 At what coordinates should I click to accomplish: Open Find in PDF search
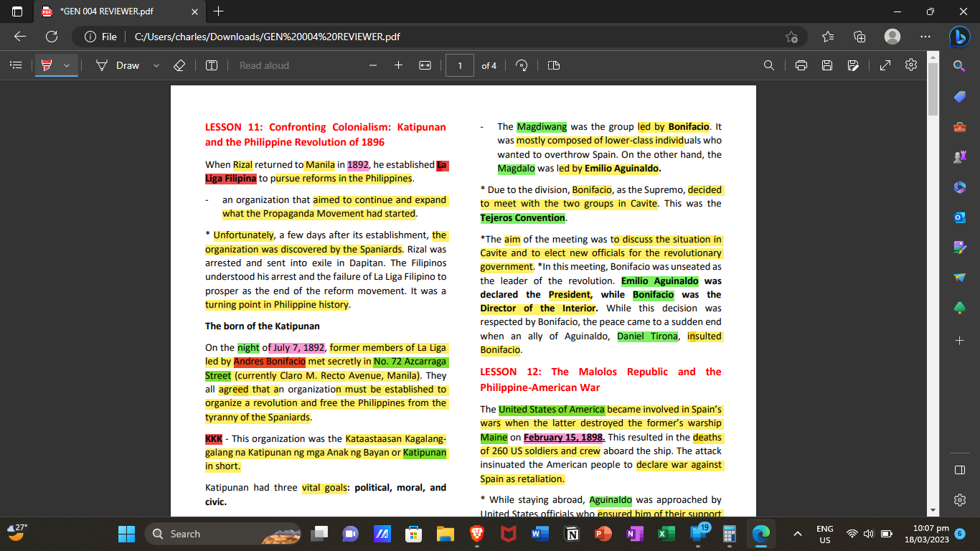click(769, 65)
